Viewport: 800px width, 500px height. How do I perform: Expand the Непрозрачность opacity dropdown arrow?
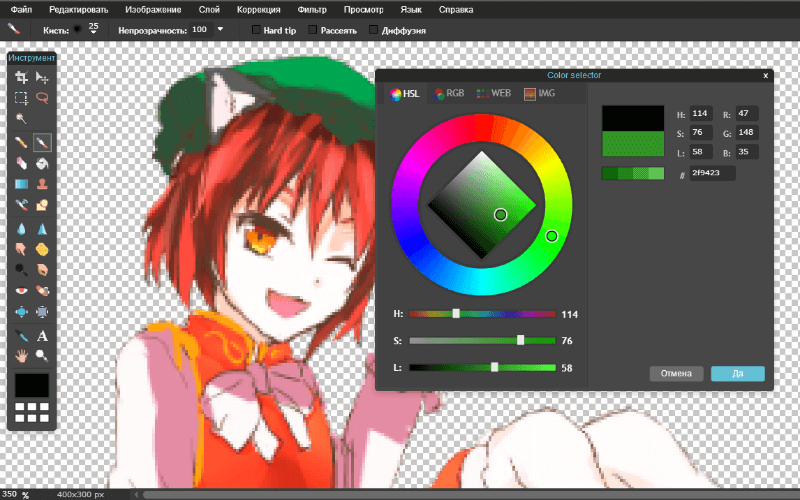click(220, 29)
